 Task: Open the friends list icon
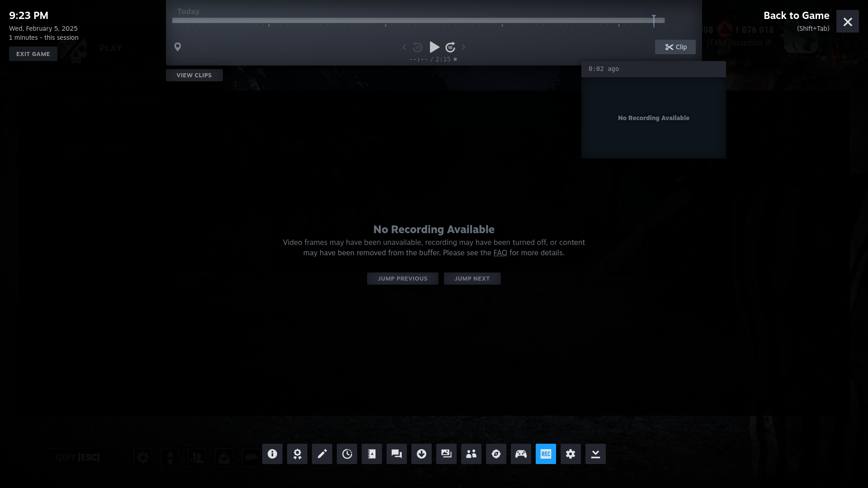point(471,454)
